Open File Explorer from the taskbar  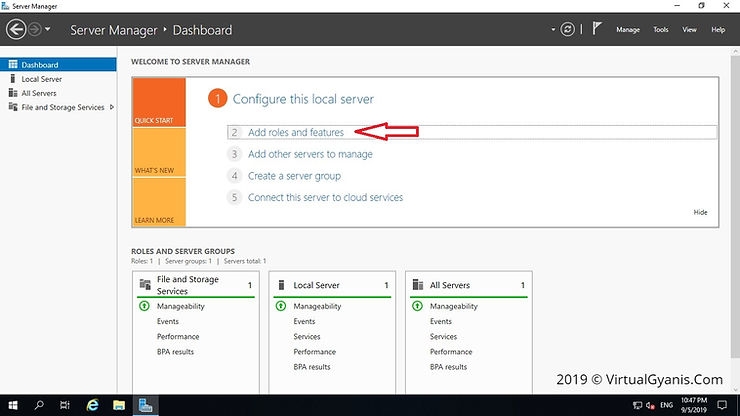[x=119, y=405]
